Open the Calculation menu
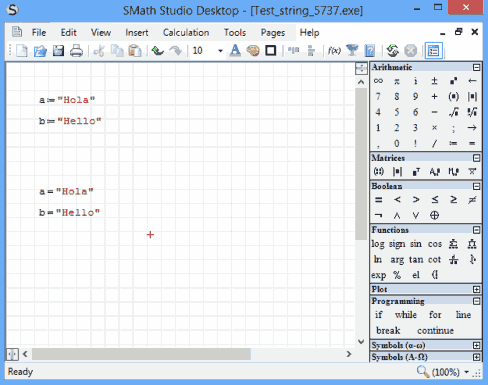This screenshot has height=385, width=488. pyautogui.click(x=186, y=33)
